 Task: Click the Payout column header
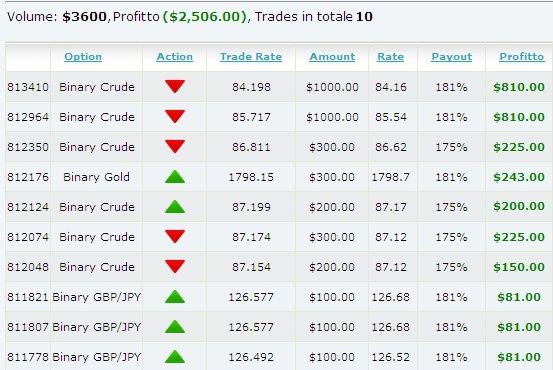coord(451,57)
